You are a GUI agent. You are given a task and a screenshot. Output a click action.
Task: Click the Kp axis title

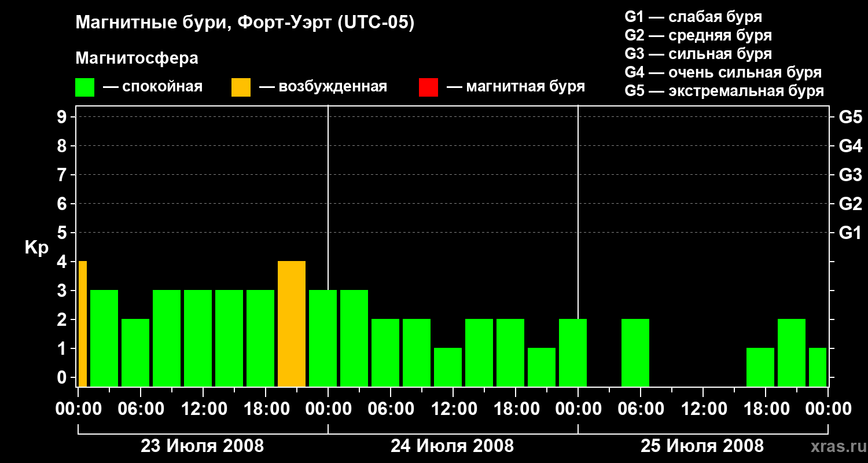36,248
